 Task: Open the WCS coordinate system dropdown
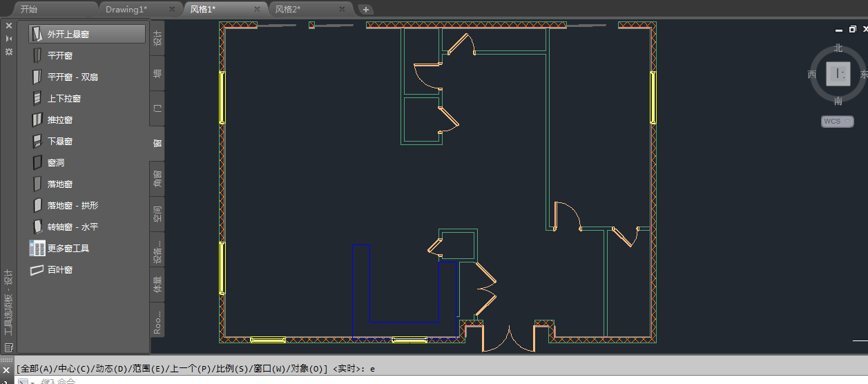[838, 121]
